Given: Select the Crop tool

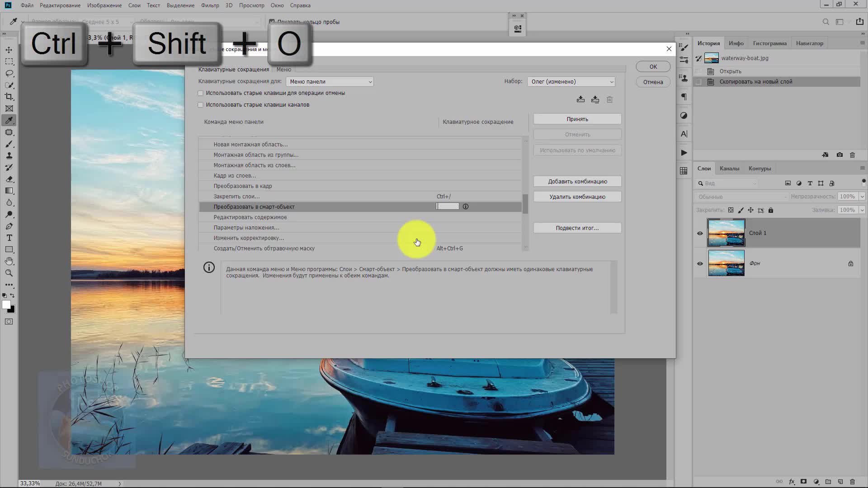Looking at the screenshot, I should 9,97.
